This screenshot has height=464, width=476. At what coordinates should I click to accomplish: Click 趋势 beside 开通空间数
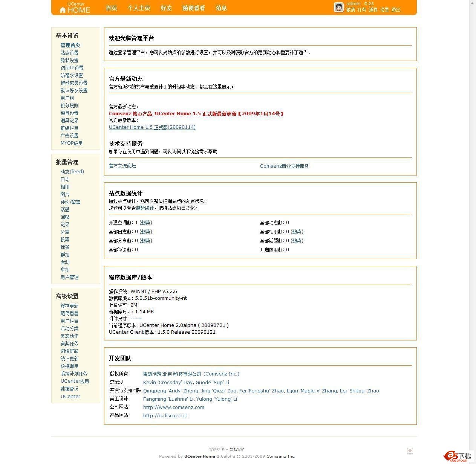145,223
